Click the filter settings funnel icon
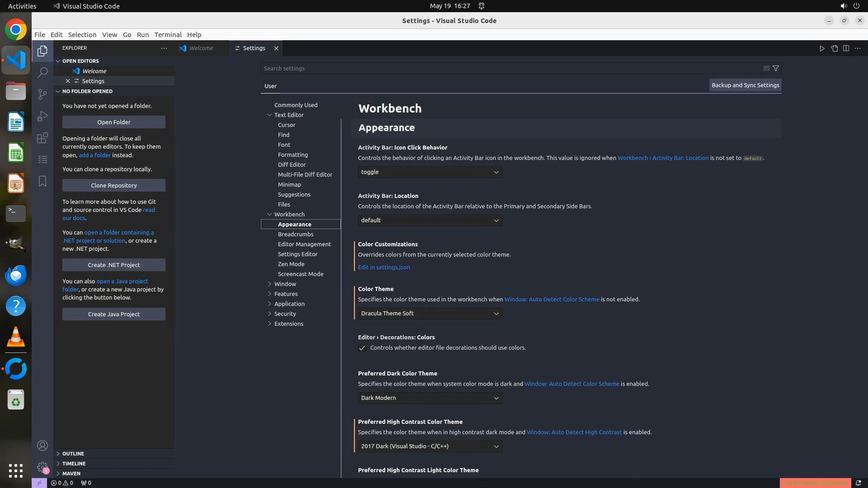 point(776,68)
